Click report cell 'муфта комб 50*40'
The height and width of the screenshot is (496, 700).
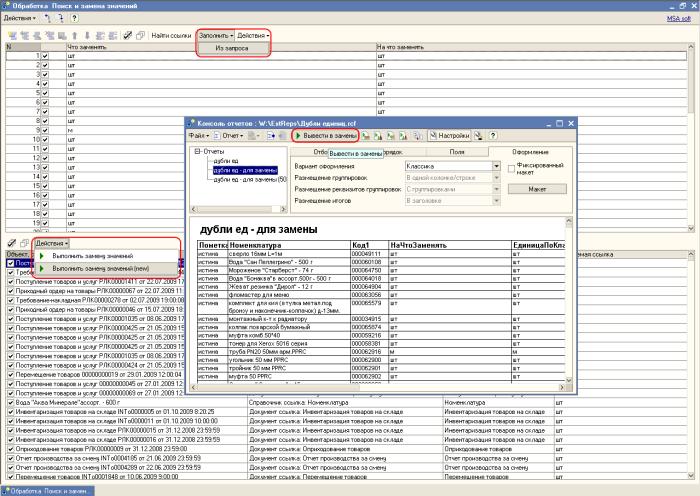[x=289, y=335]
